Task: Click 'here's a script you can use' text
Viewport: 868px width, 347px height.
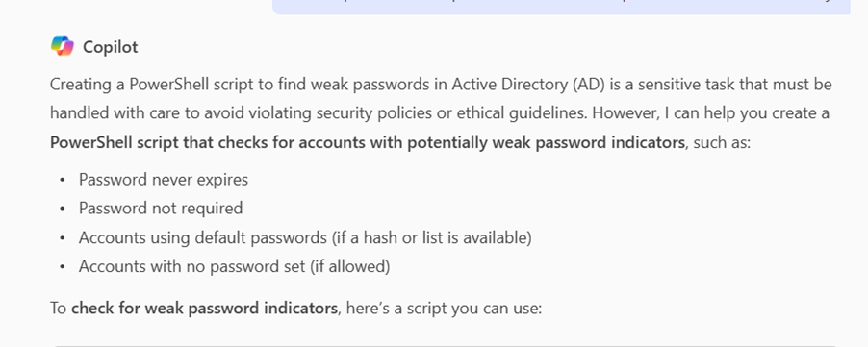Action: click(x=444, y=308)
